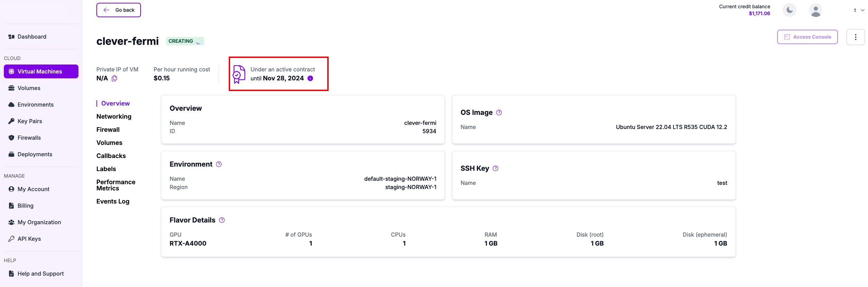
Task: Open the three-dot more actions menu
Action: [856, 37]
